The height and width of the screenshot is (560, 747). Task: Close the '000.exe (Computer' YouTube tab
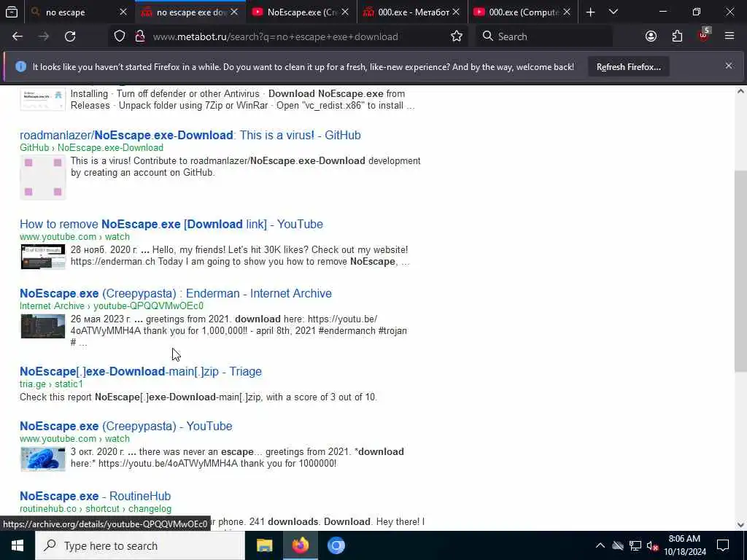pos(567,12)
